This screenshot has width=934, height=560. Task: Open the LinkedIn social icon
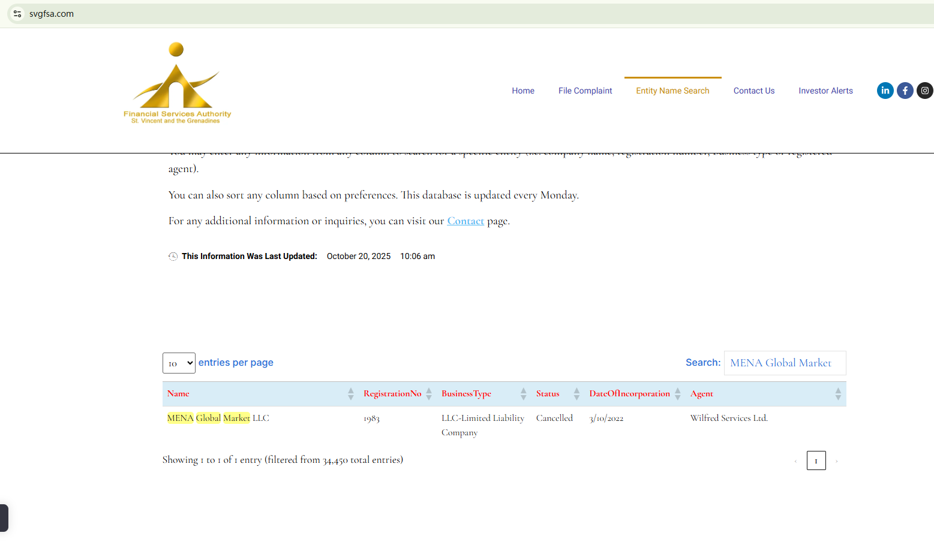885,91
